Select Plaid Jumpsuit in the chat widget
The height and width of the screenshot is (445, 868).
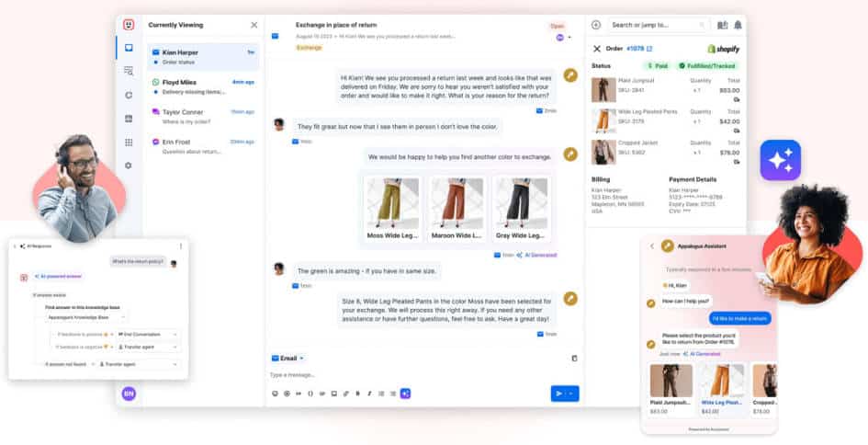click(x=671, y=390)
